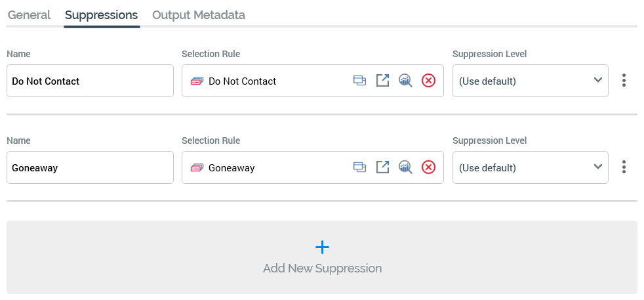
Task: Open the Goneaway rule in a new window
Action: (x=382, y=167)
